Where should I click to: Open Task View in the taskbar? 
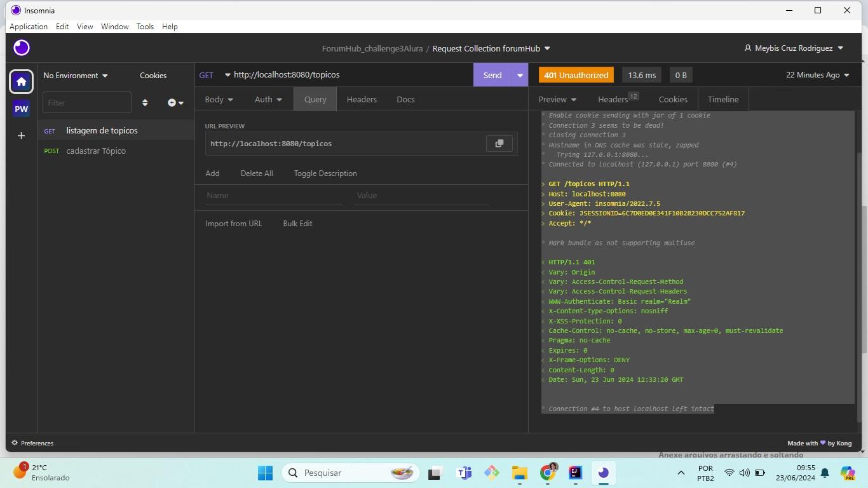click(x=435, y=473)
